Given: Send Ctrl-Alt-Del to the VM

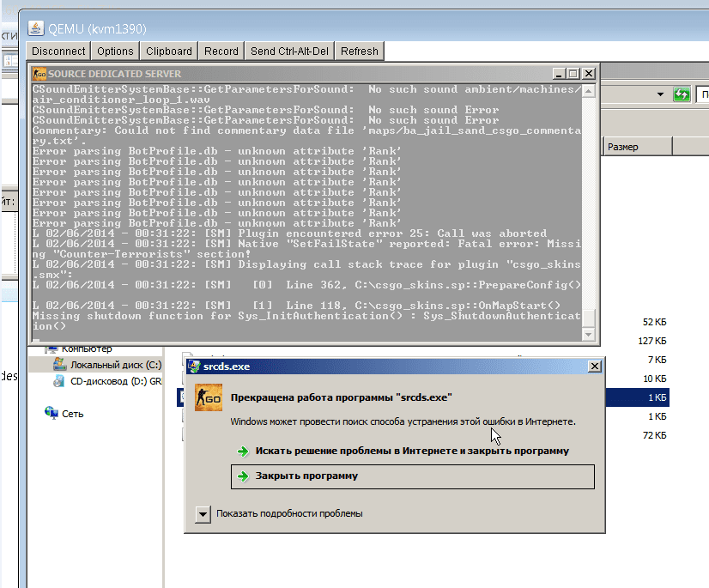Looking at the screenshot, I should pyautogui.click(x=289, y=52).
